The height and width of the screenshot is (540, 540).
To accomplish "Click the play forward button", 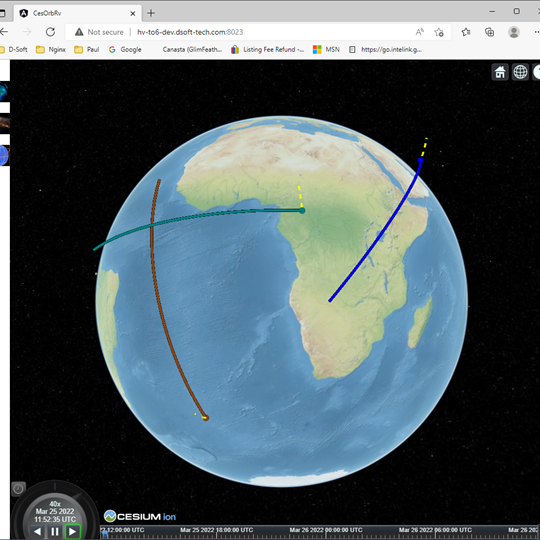I will [73, 531].
